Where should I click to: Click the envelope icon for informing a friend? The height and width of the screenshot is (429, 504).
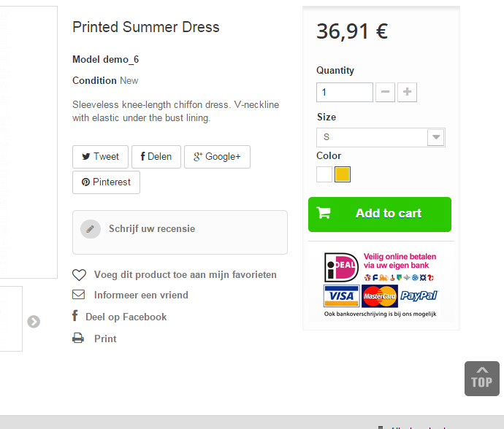[78, 295]
